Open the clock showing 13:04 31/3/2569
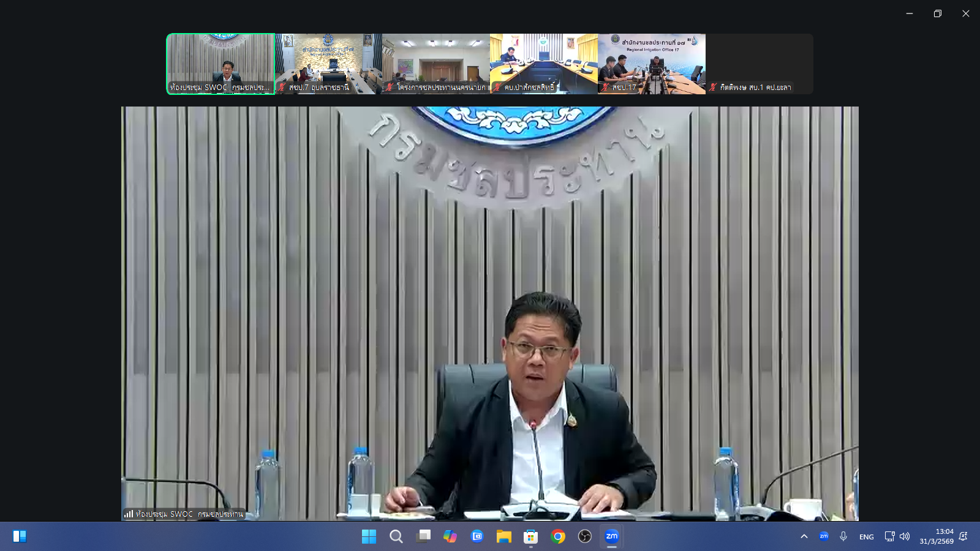The height and width of the screenshot is (551, 980). click(936, 536)
